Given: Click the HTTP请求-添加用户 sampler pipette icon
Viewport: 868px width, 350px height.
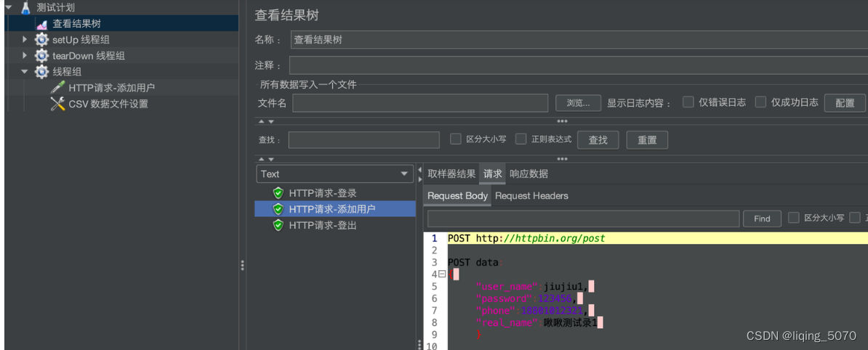Looking at the screenshot, I should (x=57, y=87).
